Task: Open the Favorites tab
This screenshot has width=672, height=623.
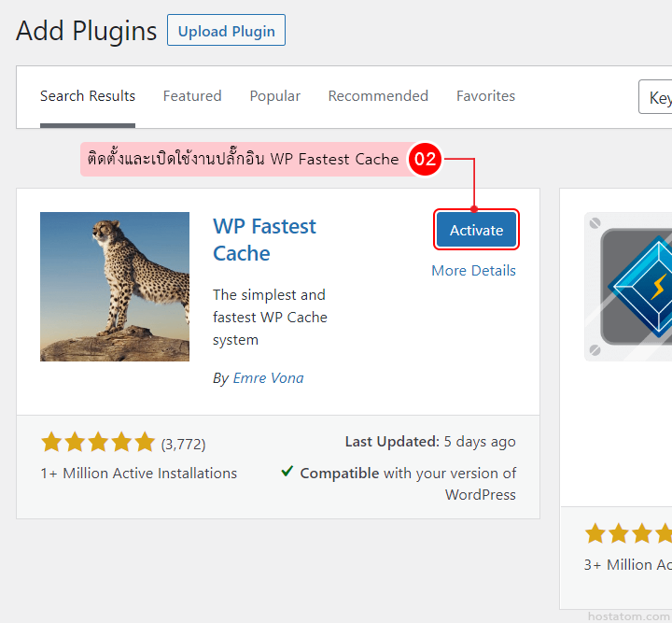Action: pos(485,96)
